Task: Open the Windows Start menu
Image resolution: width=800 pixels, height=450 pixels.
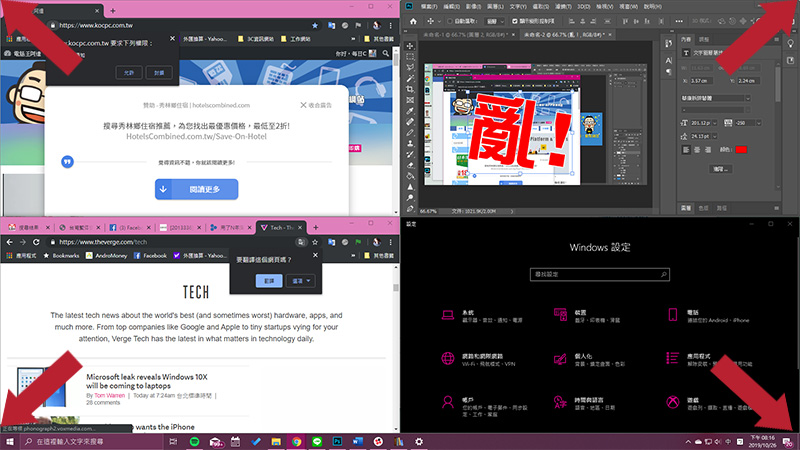Action: click(10, 442)
